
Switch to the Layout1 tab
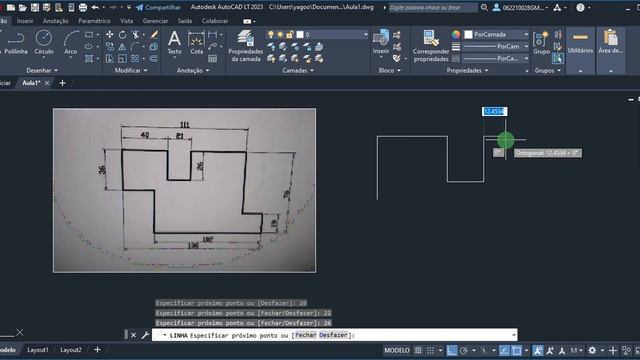coord(38,350)
